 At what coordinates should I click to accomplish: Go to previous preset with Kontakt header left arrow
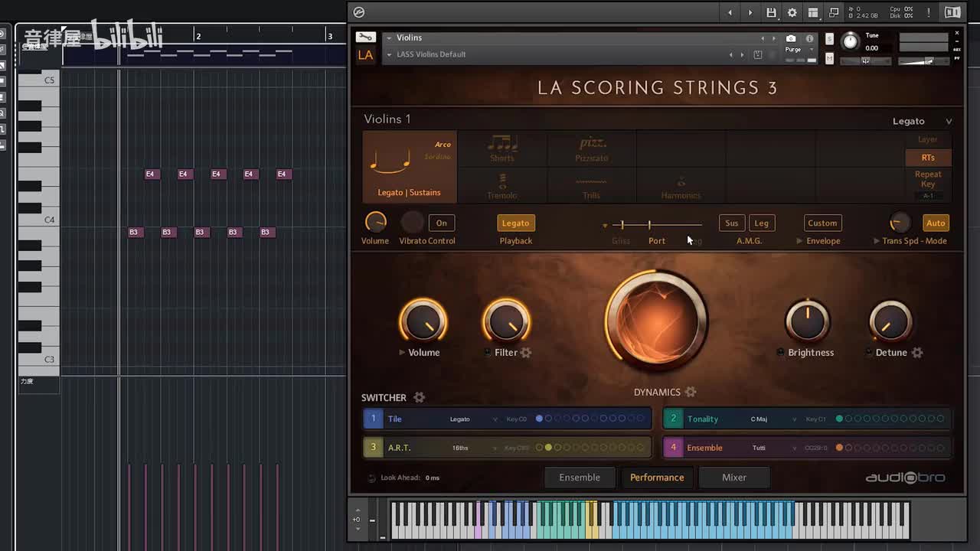pos(730,12)
